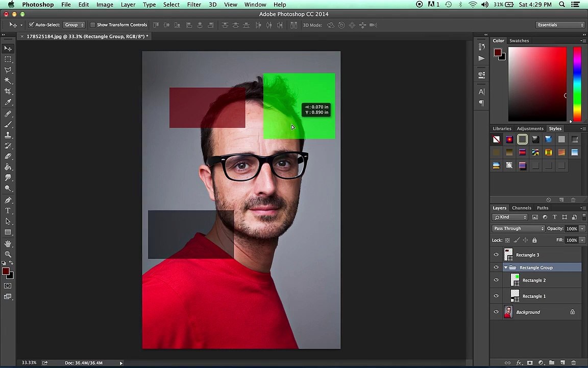
Task: Toggle lock all for the layer
Action: tap(534, 240)
